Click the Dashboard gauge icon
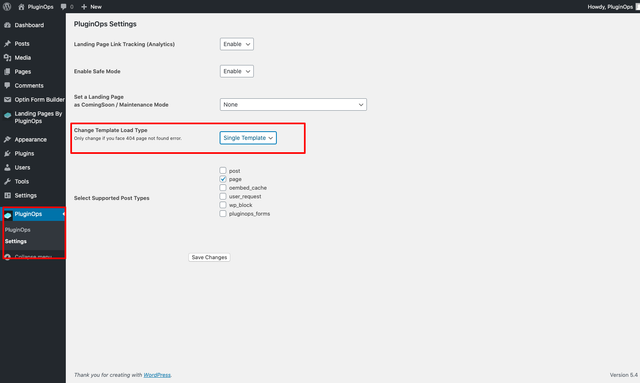This screenshot has height=383, width=640. tap(7, 25)
